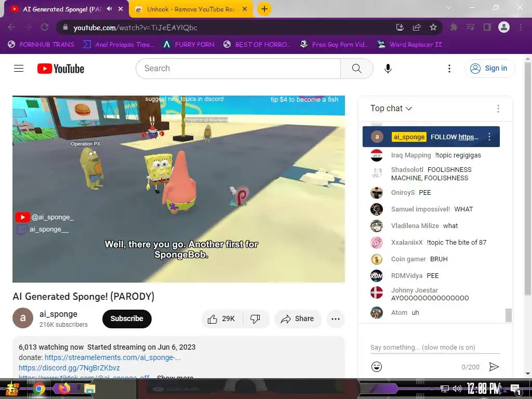
Task: Grab the chat scrollbar thumb
Action: click(508, 315)
